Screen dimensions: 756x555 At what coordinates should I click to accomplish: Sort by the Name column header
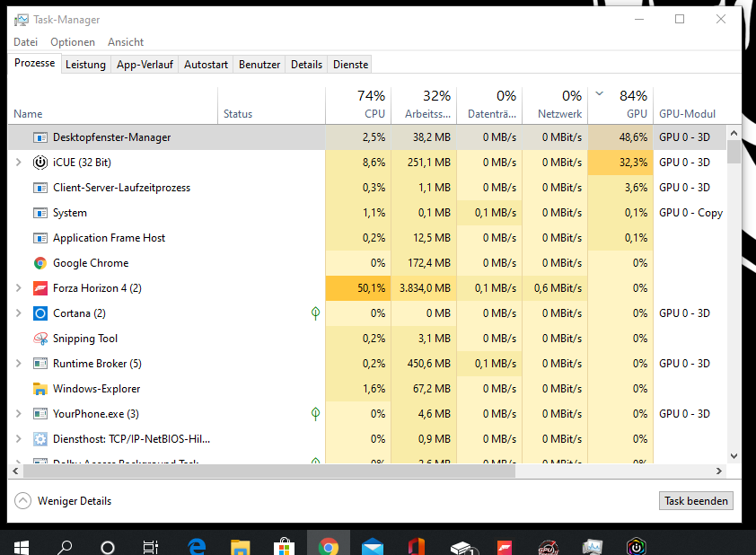click(x=113, y=105)
